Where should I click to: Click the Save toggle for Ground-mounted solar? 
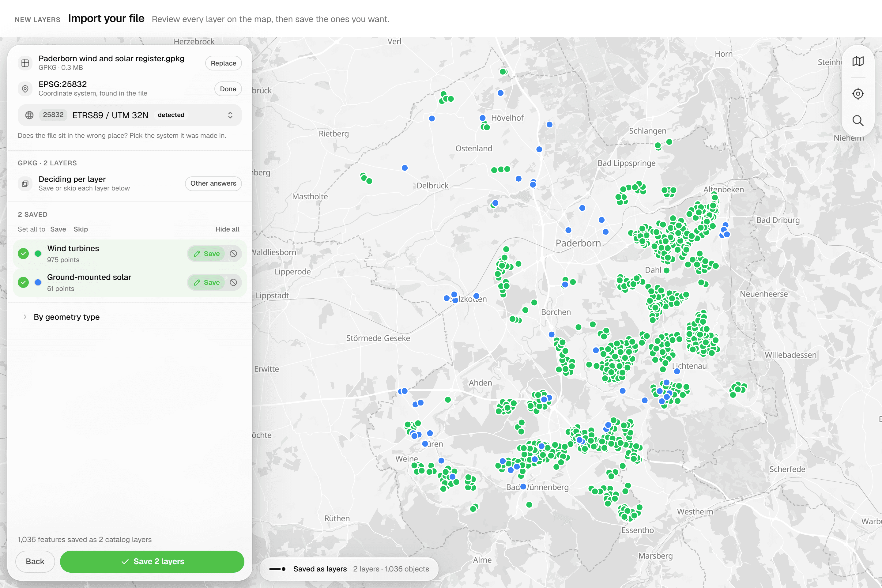click(207, 282)
